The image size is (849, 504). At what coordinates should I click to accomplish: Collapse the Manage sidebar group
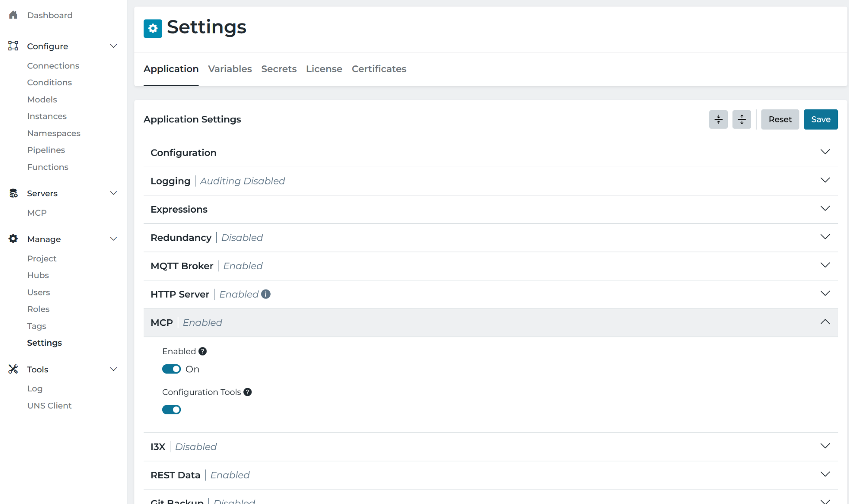[114, 239]
